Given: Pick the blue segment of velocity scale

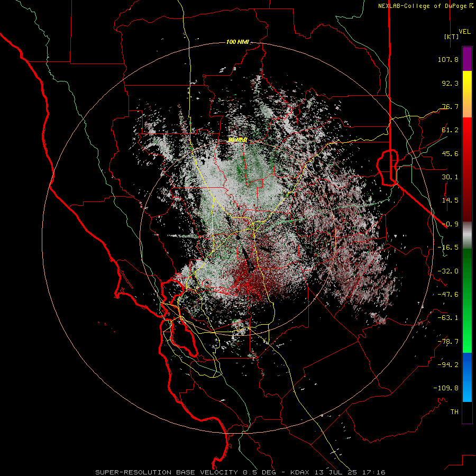Looking at the screenshot, I should click(x=467, y=377).
